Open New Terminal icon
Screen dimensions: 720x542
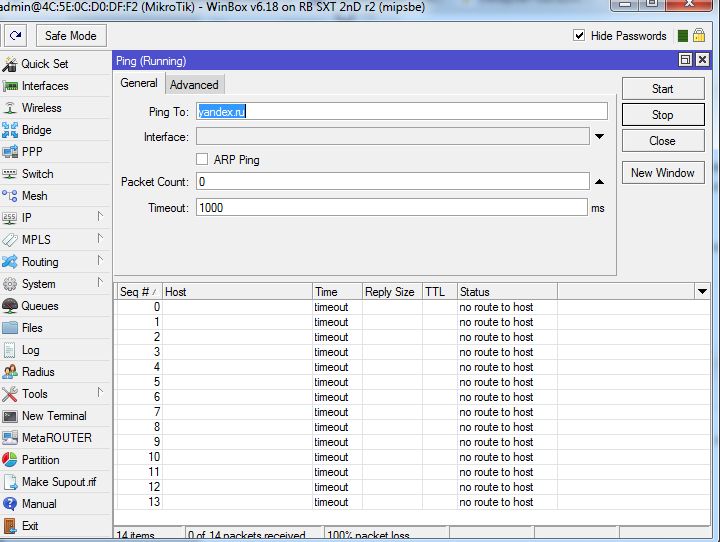tap(10, 416)
